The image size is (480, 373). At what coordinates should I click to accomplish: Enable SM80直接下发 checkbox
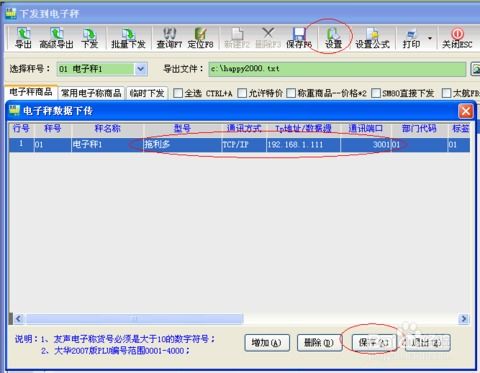click(376, 93)
